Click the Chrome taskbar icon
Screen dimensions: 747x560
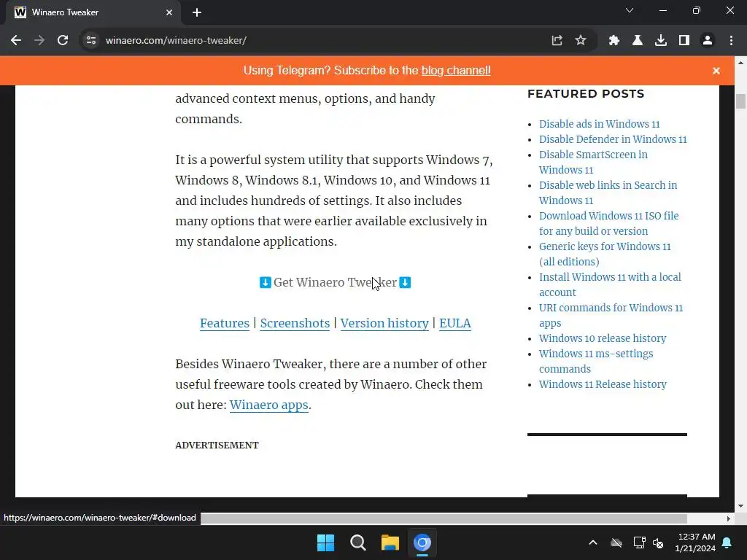click(x=422, y=542)
